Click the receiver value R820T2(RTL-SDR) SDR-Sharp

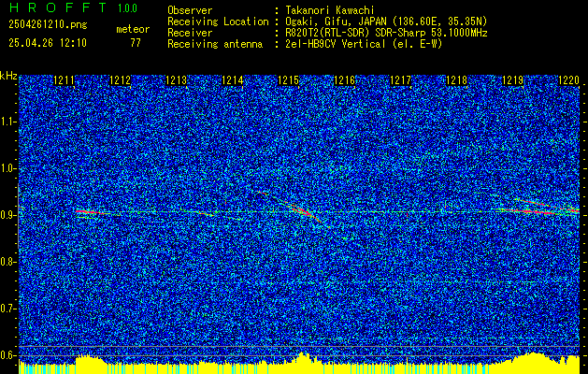353,33
